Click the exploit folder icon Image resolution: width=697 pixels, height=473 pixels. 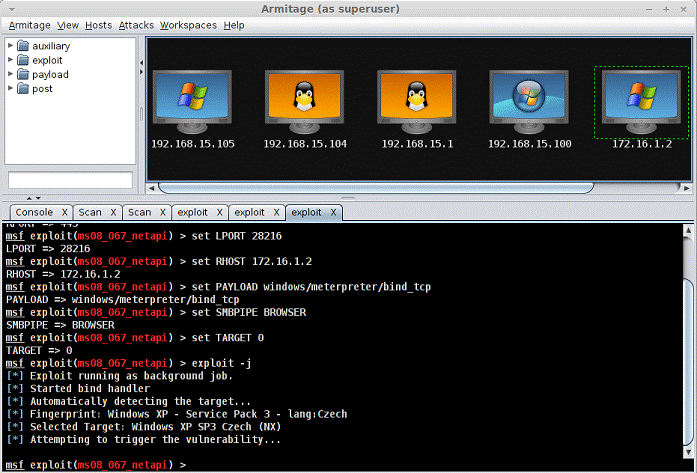point(23,60)
